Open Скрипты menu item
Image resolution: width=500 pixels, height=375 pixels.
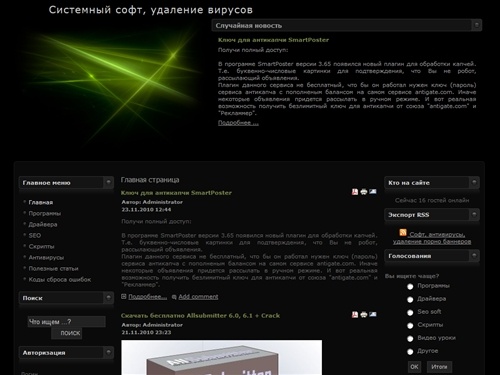coord(41,246)
